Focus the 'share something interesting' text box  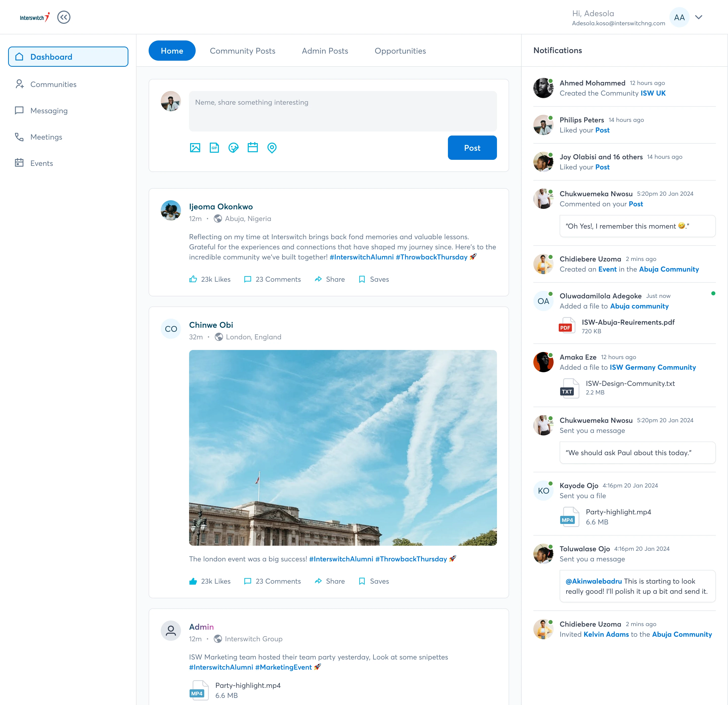coord(343,111)
